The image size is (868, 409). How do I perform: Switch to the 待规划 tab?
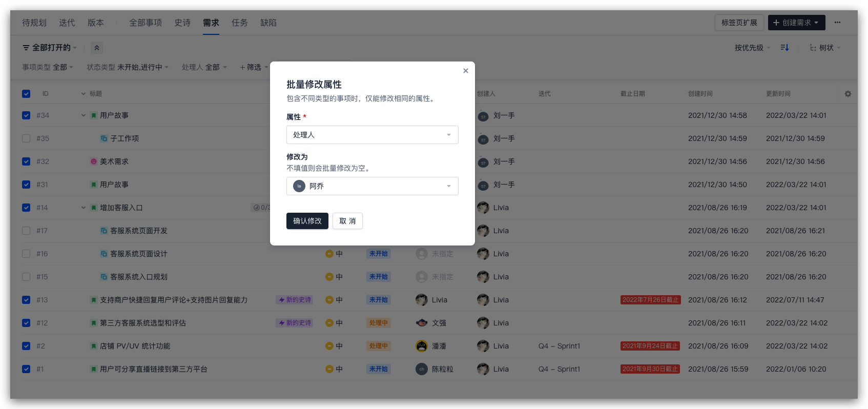pos(34,23)
